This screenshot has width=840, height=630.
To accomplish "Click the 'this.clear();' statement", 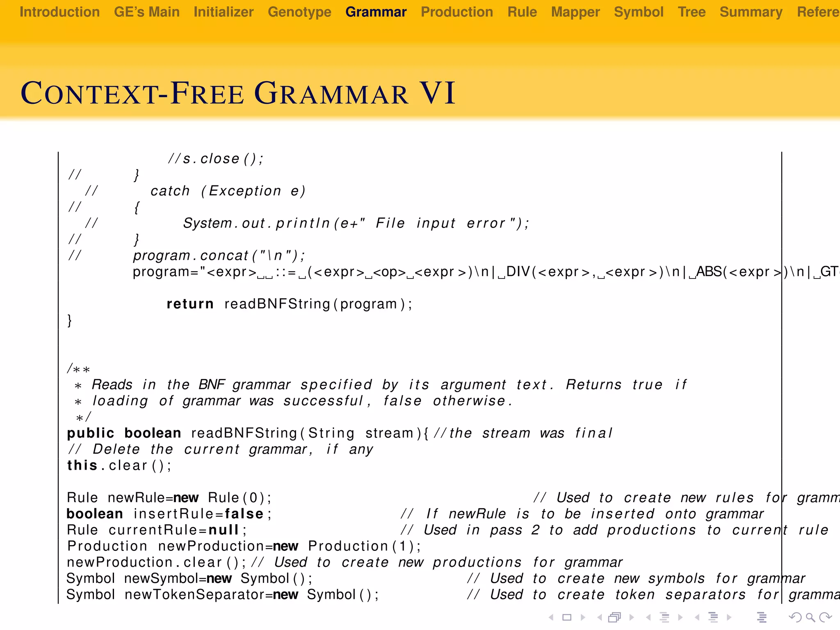I will pos(119,466).
